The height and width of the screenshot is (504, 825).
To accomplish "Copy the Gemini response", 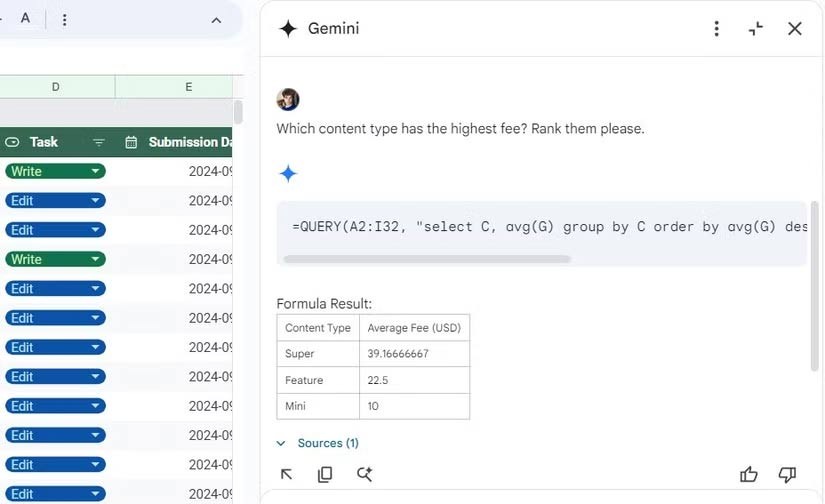I will click(325, 475).
